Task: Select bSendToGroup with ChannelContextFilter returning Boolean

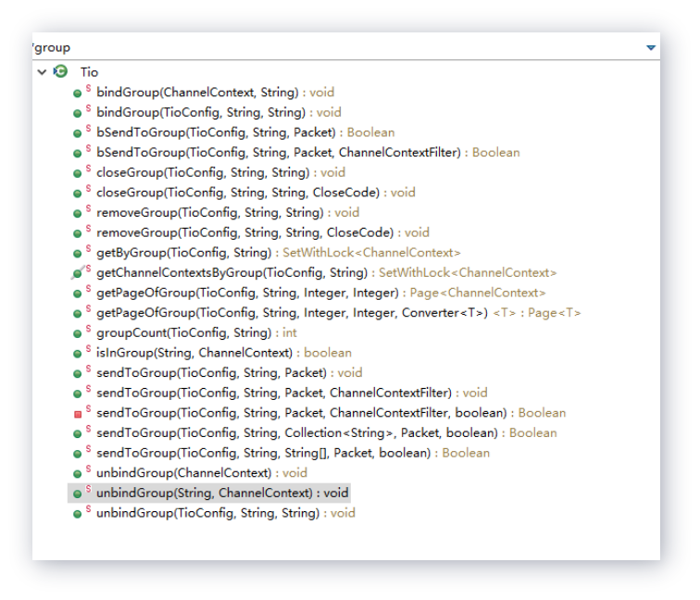Action: [x=308, y=153]
